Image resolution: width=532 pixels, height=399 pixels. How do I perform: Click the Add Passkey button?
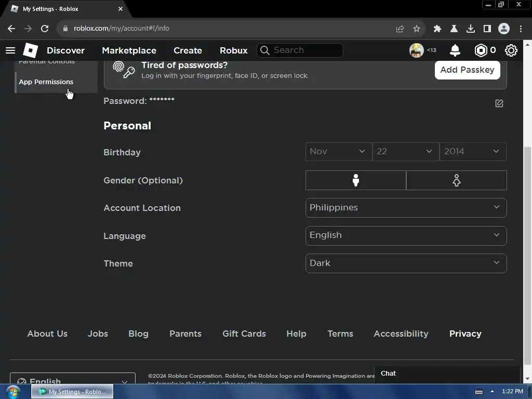[x=467, y=70]
